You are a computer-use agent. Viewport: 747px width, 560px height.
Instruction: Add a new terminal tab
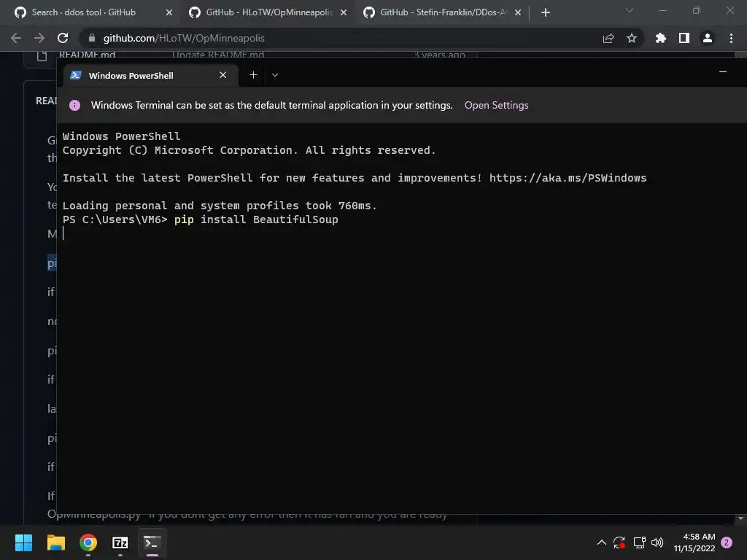coord(253,75)
